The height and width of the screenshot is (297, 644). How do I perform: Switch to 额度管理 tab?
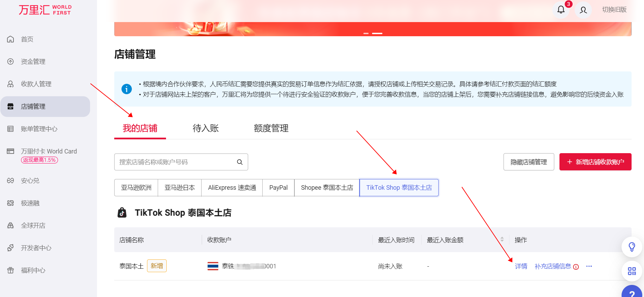(x=271, y=128)
